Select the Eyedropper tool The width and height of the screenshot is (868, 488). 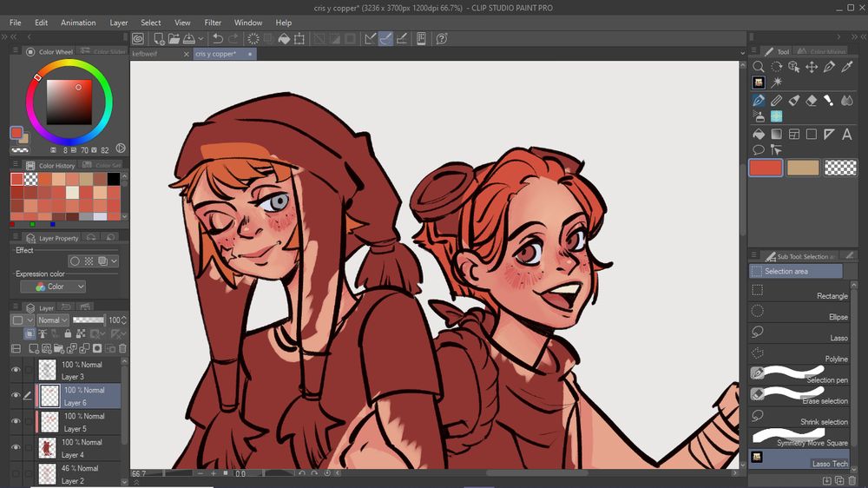(846, 67)
